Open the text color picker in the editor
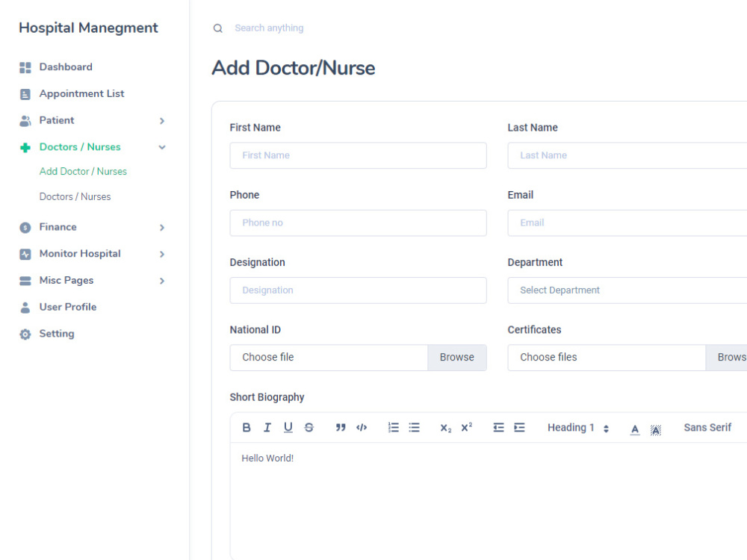This screenshot has width=747, height=560. [634, 428]
